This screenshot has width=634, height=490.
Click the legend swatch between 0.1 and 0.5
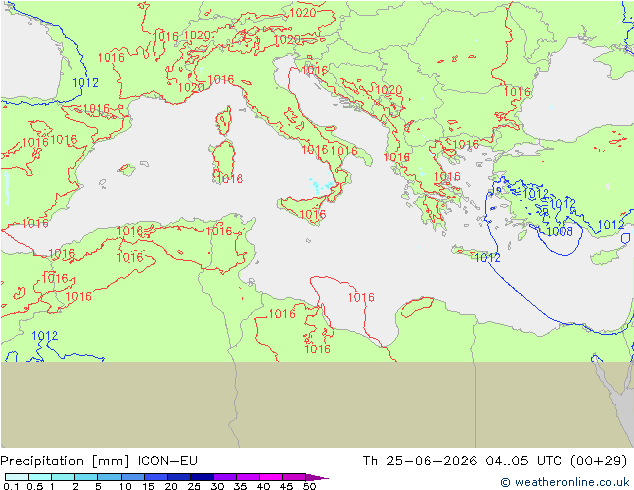(17, 477)
